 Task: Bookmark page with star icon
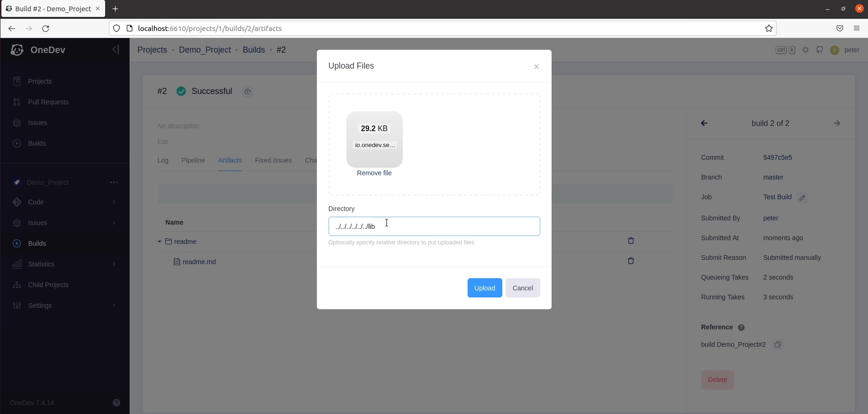(769, 28)
